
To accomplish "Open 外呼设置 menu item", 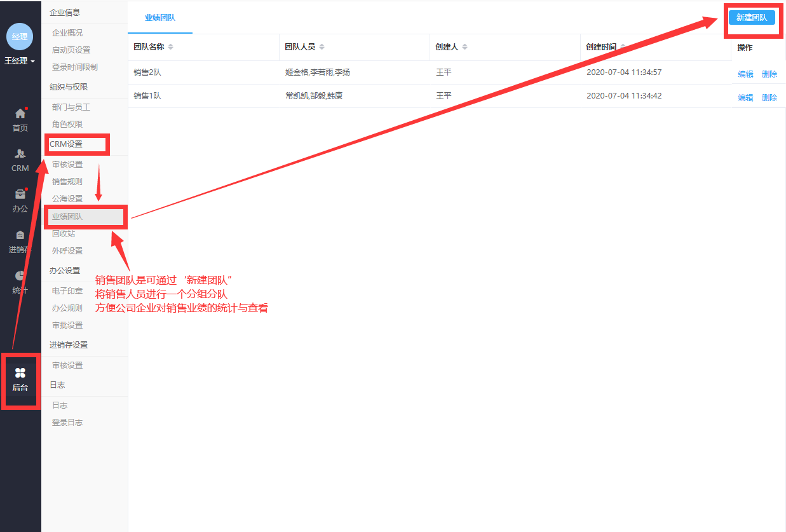I will tap(67, 251).
